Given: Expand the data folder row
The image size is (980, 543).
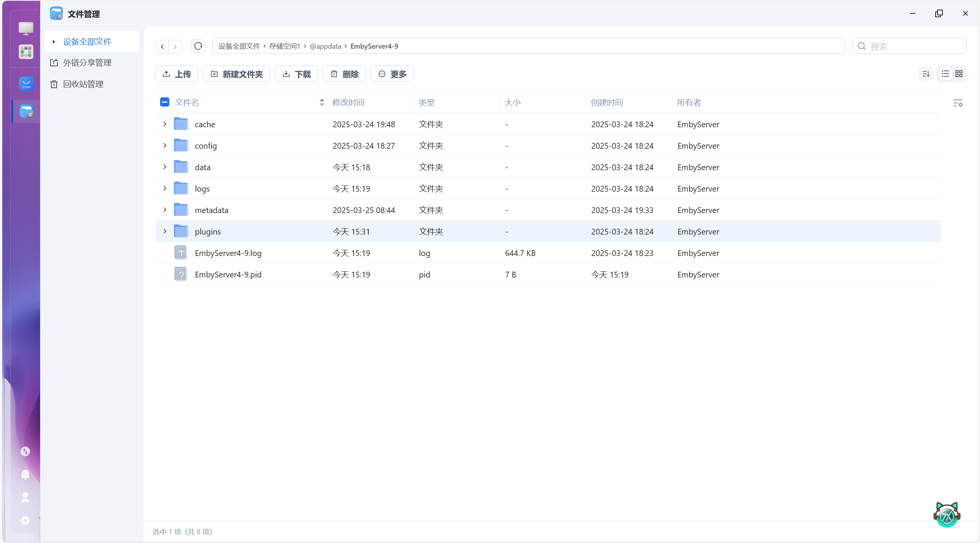Looking at the screenshot, I should tap(165, 167).
